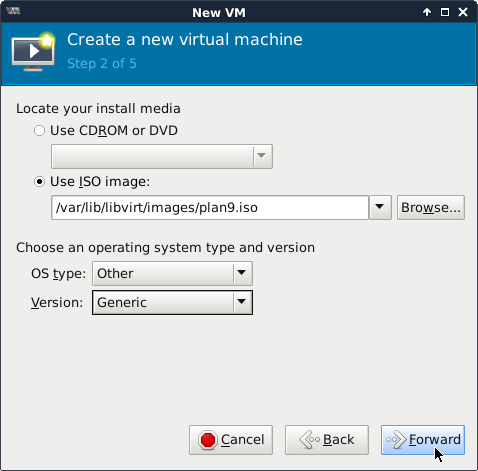Proceed forward to step 3
Image resolution: width=478 pixels, height=471 pixels.
[x=423, y=440]
